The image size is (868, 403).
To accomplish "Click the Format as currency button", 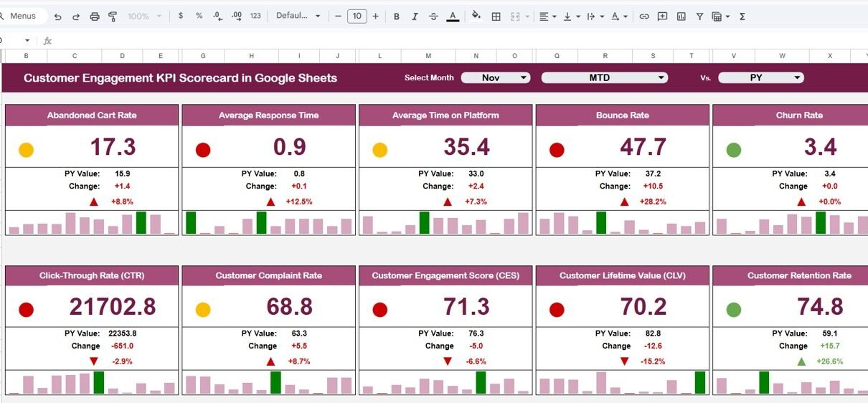I will click(180, 16).
